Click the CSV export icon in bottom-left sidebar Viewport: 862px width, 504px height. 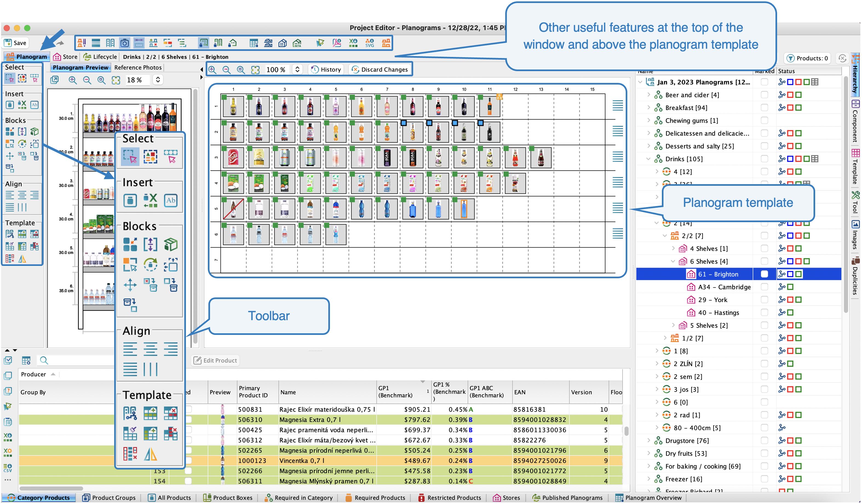pyautogui.click(x=7, y=468)
